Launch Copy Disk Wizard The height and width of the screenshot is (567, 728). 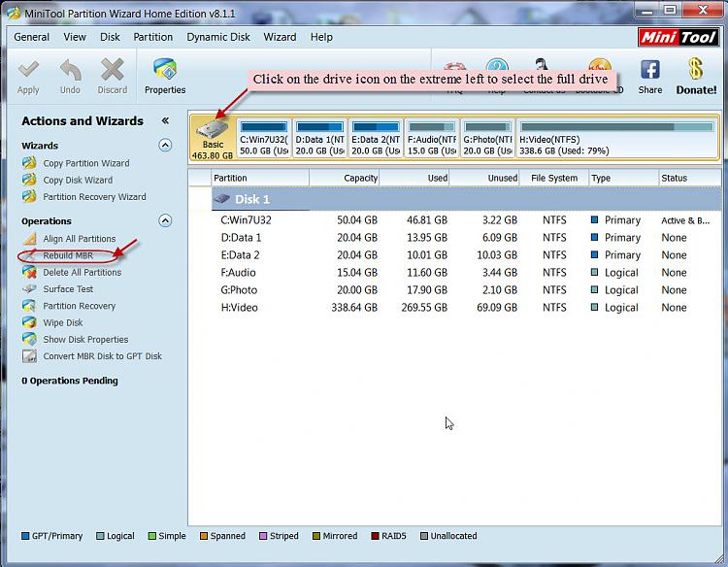(78, 180)
